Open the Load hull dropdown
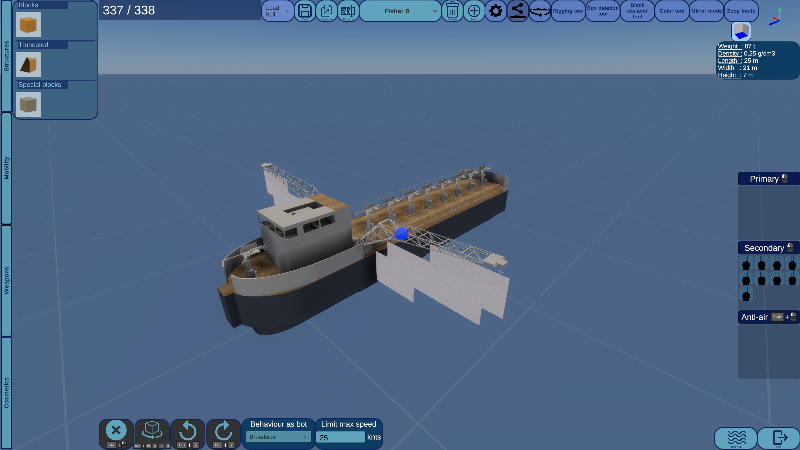Viewport: 800px width, 450px height. point(278,11)
